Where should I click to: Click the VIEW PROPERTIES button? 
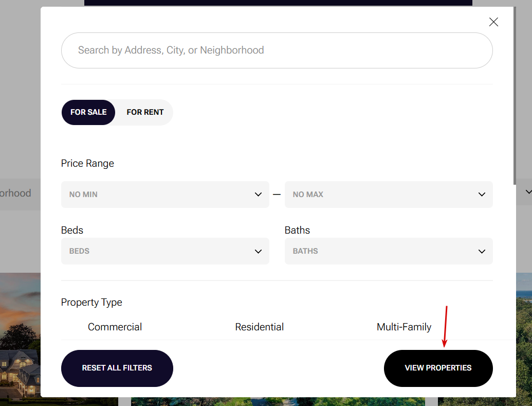pyautogui.click(x=438, y=368)
